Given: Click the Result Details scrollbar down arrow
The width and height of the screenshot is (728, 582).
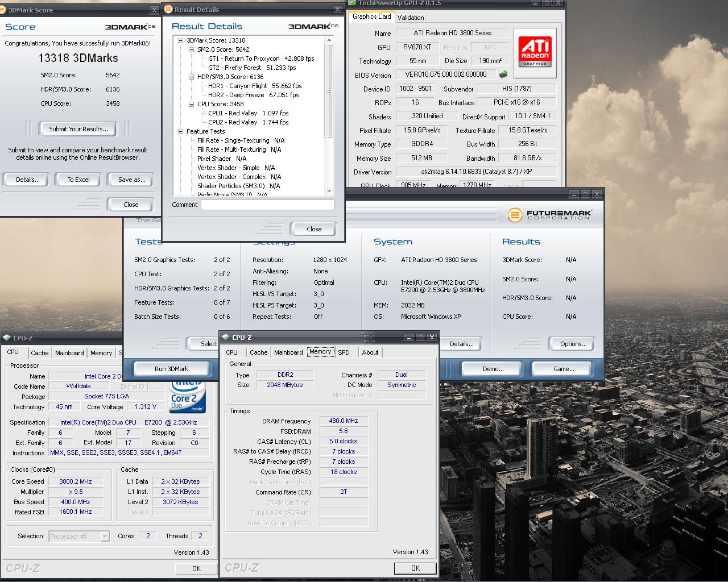Looking at the screenshot, I should point(329,192).
